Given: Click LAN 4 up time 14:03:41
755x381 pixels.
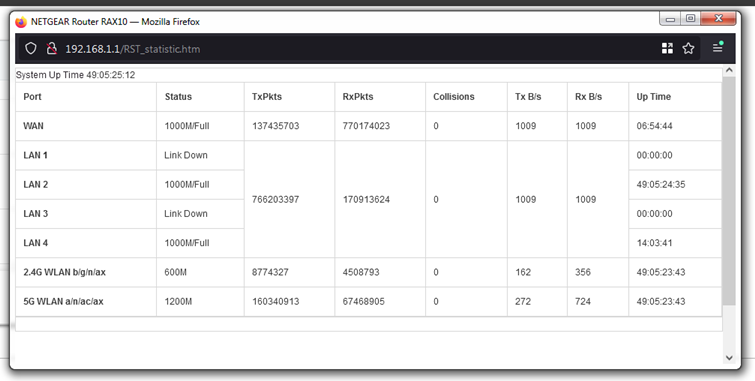Looking at the screenshot, I should point(654,243).
